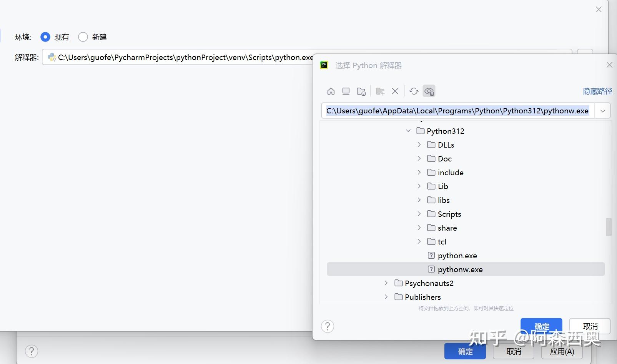Go to the home directory icon
The height and width of the screenshot is (364, 617).
(331, 91)
